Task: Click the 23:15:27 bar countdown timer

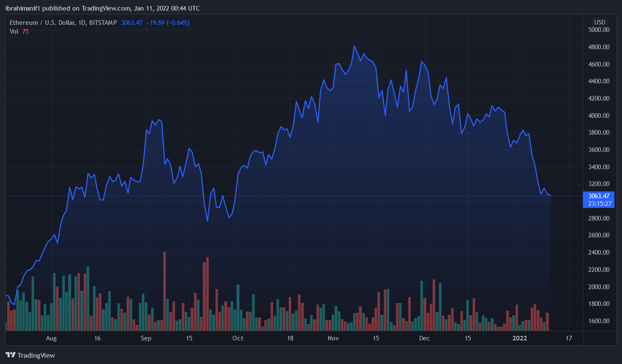Action: (599, 204)
